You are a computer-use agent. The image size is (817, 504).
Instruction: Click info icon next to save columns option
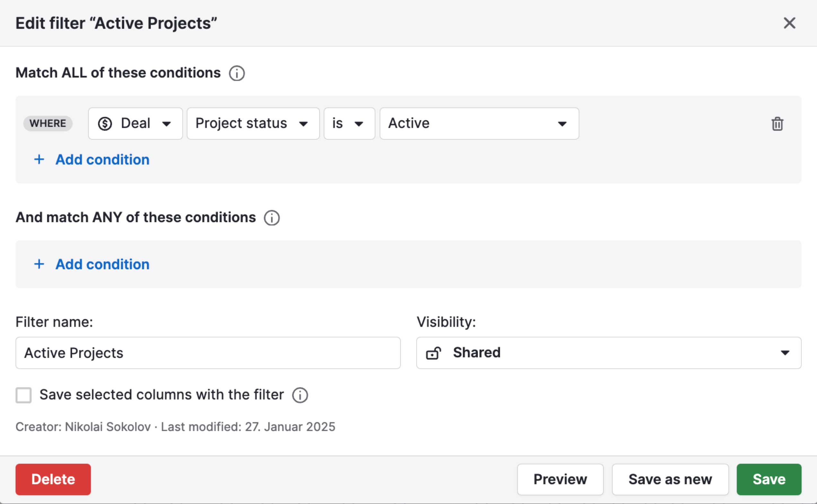(x=300, y=395)
